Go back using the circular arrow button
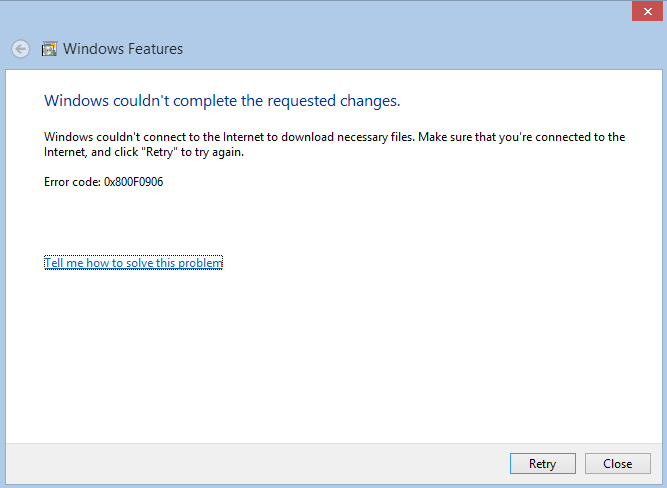Viewport: 667px width, 488px height. (20, 49)
